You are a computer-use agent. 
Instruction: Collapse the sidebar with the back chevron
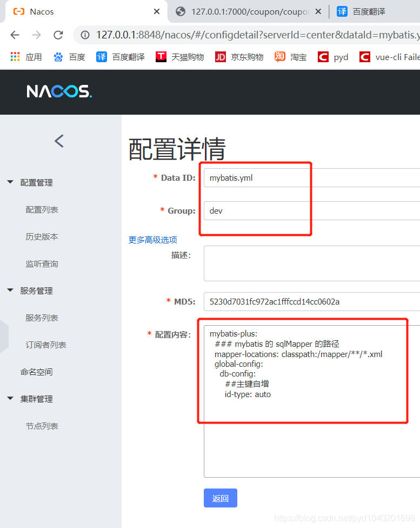coord(59,141)
